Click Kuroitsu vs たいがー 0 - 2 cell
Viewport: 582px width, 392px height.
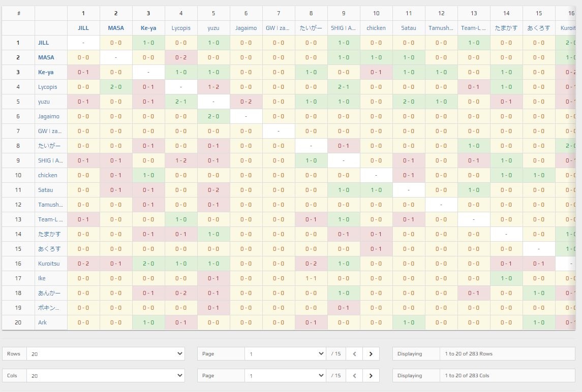click(311, 264)
